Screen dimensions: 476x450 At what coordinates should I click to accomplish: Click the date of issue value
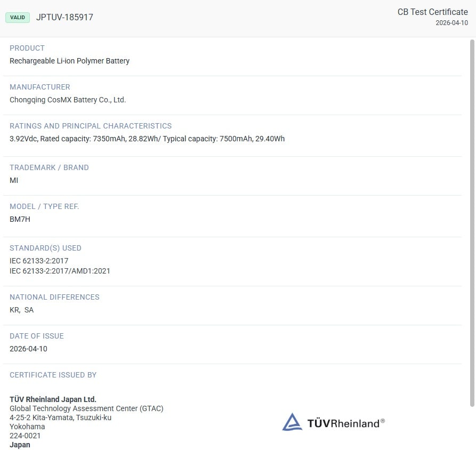click(x=29, y=349)
